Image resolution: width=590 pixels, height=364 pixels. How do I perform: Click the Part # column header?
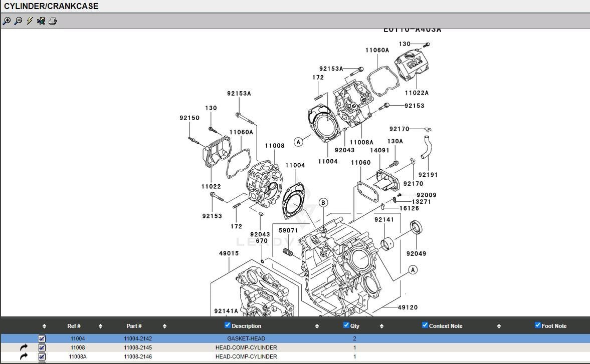point(134,326)
